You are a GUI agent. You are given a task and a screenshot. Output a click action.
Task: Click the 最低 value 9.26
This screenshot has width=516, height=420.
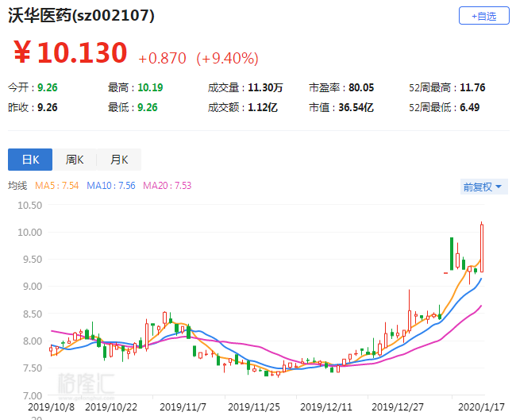click(148, 107)
